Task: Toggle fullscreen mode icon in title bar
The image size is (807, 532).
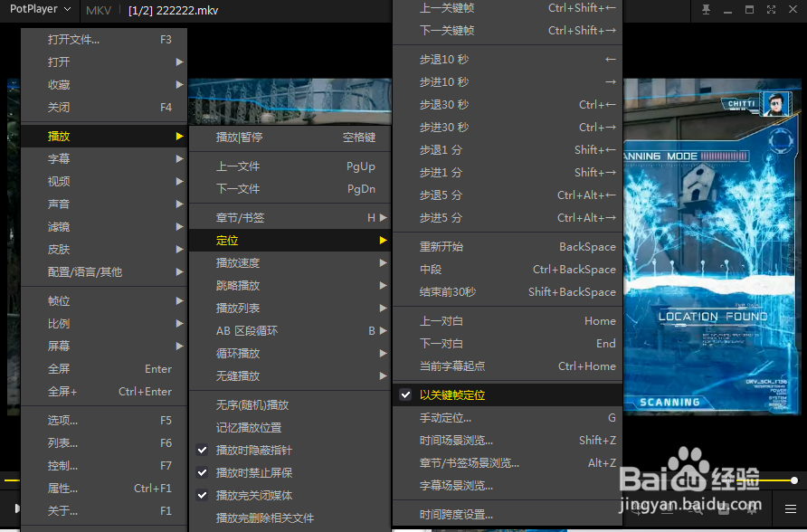Action: [x=771, y=10]
